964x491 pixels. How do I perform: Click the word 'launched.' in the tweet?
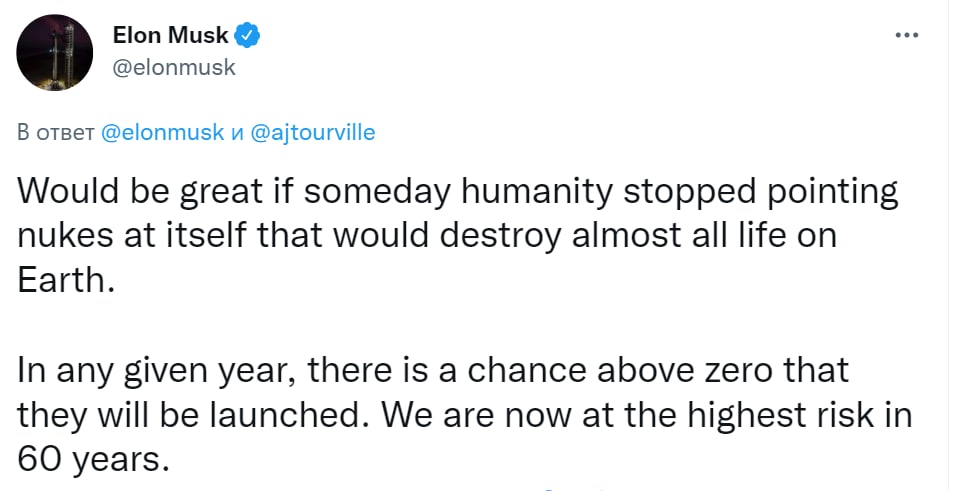coord(294,413)
